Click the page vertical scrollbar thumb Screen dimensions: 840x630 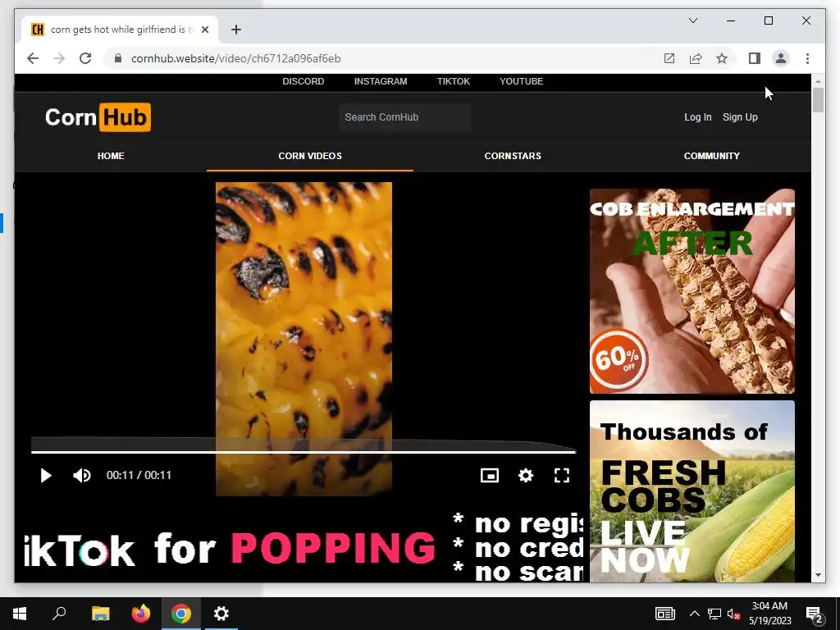point(818,99)
